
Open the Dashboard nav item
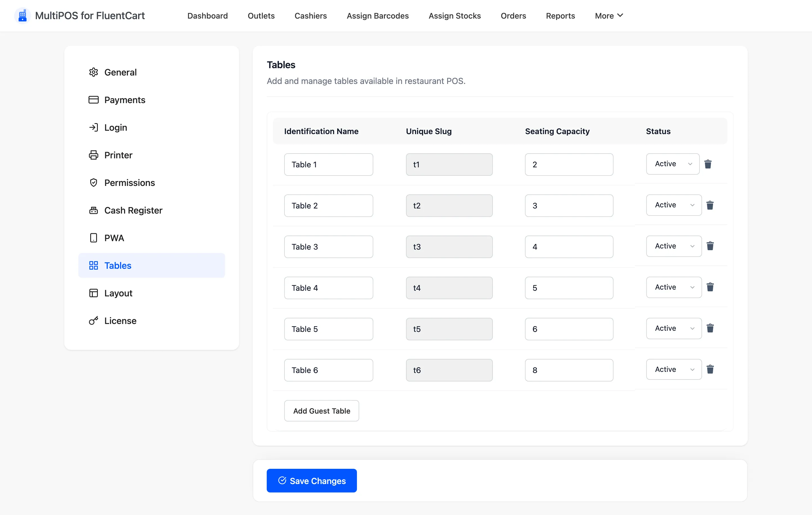pyautogui.click(x=208, y=16)
